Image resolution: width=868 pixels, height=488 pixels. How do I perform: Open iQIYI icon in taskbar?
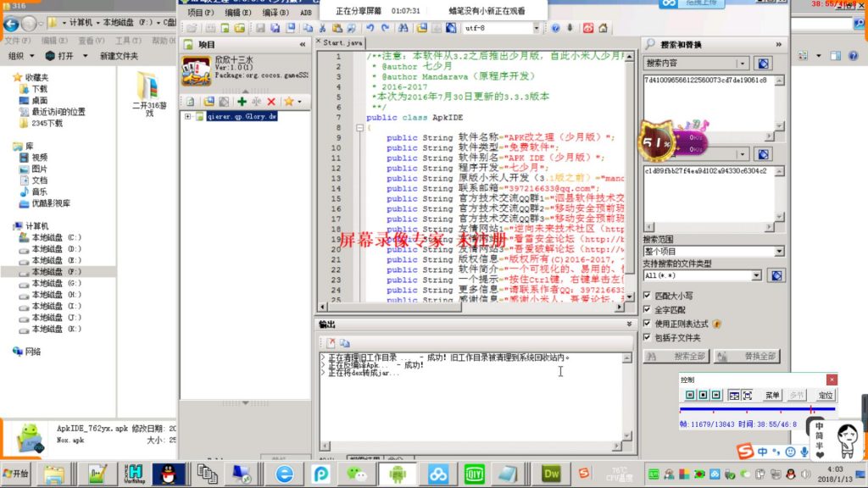(x=474, y=474)
